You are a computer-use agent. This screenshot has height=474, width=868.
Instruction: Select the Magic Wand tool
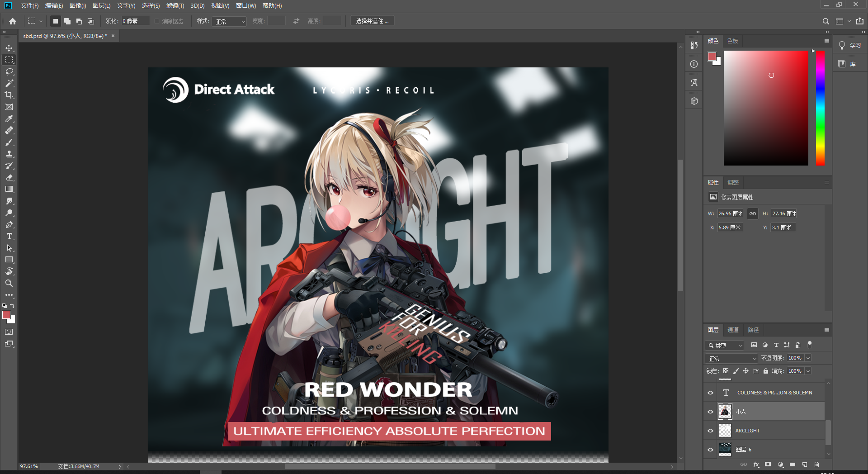(9, 83)
